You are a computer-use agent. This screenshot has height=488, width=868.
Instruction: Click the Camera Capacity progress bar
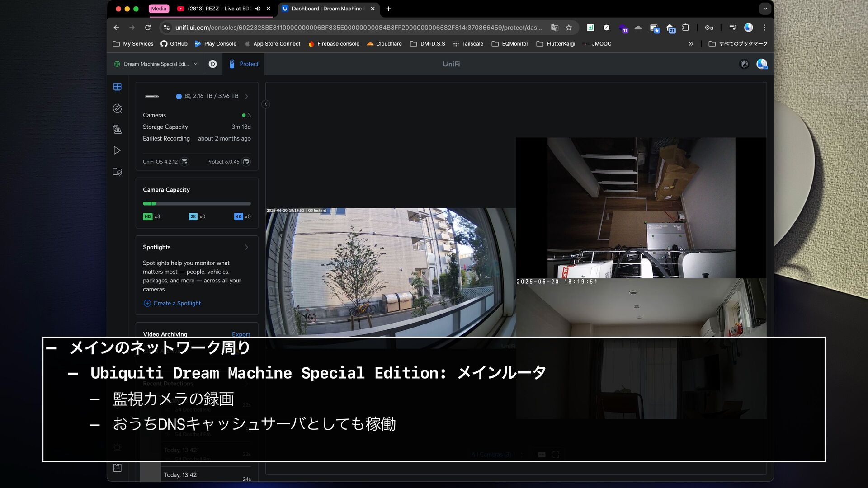(x=197, y=204)
